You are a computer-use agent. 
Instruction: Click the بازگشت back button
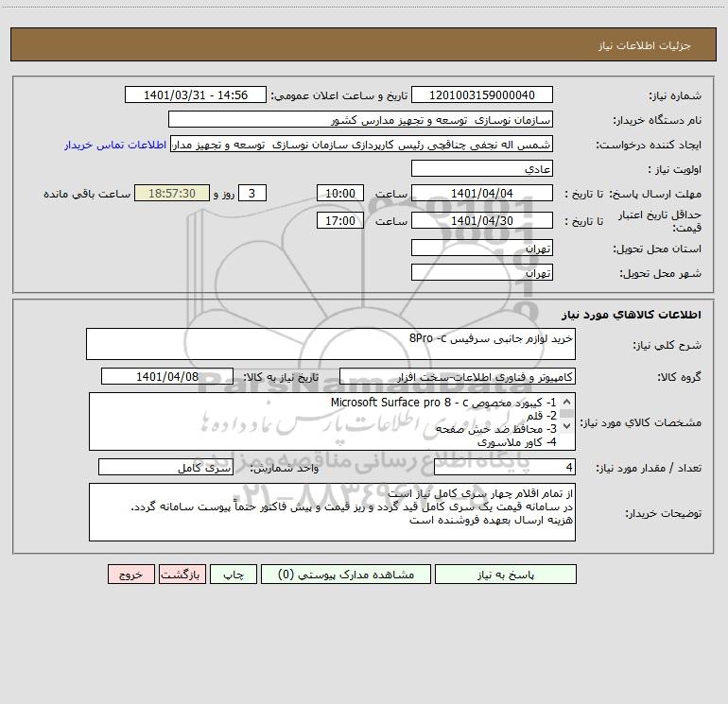tap(182, 575)
